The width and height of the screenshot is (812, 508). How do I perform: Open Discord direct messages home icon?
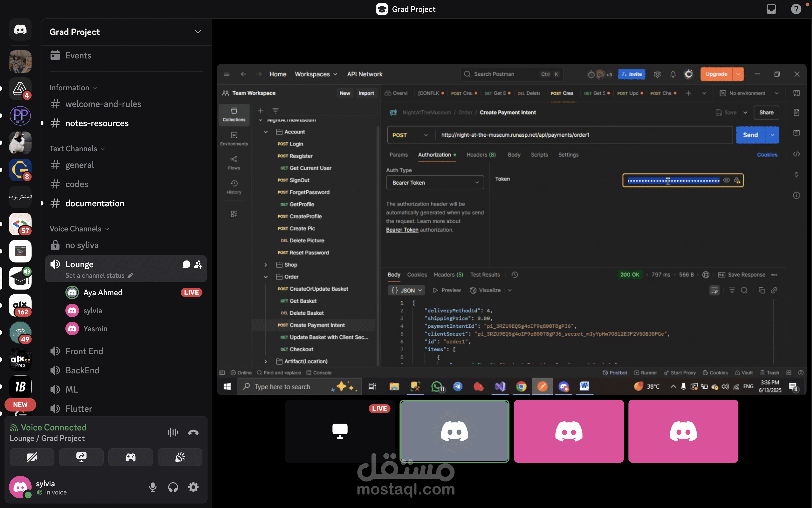20,30
